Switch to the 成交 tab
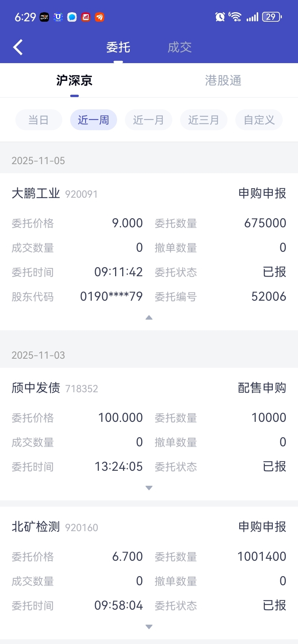This screenshot has height=644, width=298. point(180,47)
